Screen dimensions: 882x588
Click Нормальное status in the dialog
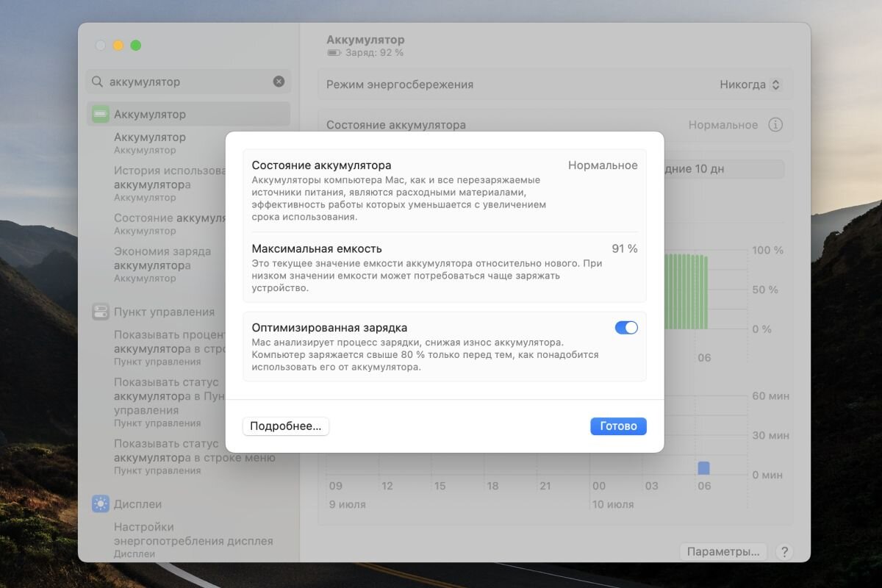[x=603, y=165]
